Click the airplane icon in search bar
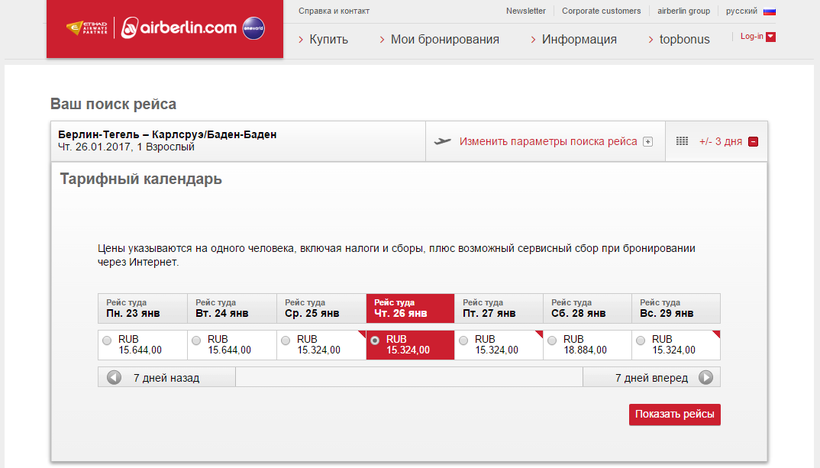This screenshot has height=468, width=820. (444, 141)
